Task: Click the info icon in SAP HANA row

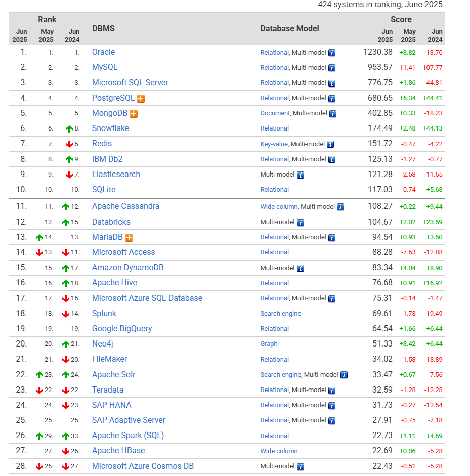Action: pos(332,406)
